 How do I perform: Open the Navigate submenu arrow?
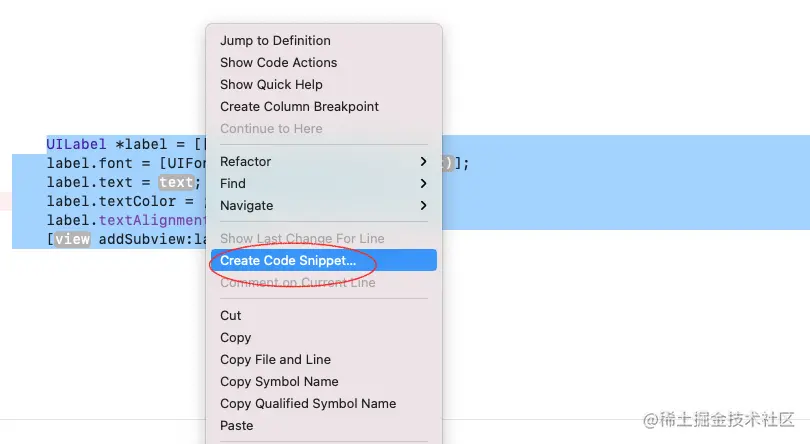coord(424,206)
